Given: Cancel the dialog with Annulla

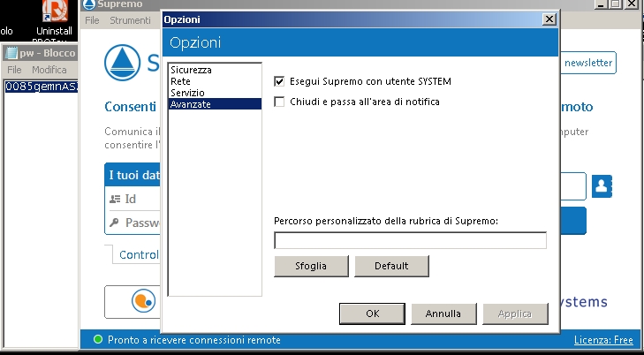Looking at the screenshot, I should pyautogui.click(x=443, y=313).
